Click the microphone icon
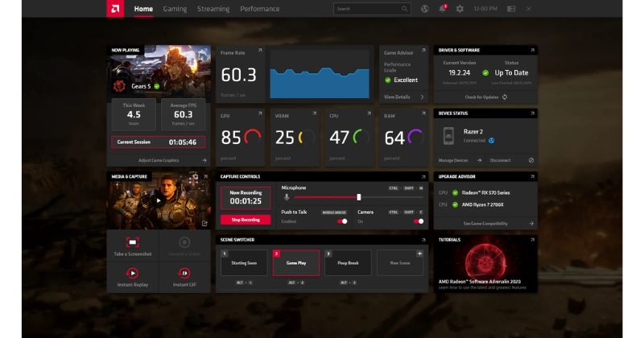The height and width of the screenshot is (338, 644). pyautogui.click(x=287, y=197)
